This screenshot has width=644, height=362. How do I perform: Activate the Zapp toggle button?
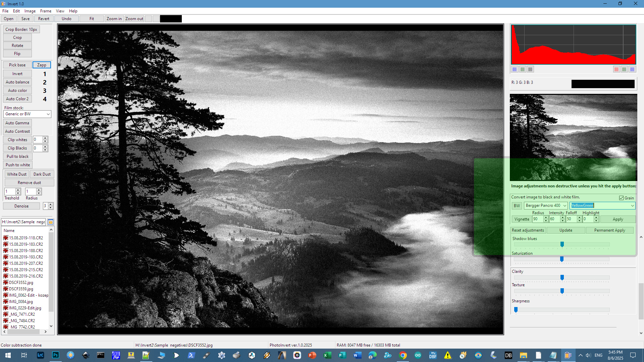[x=42, y=65]
